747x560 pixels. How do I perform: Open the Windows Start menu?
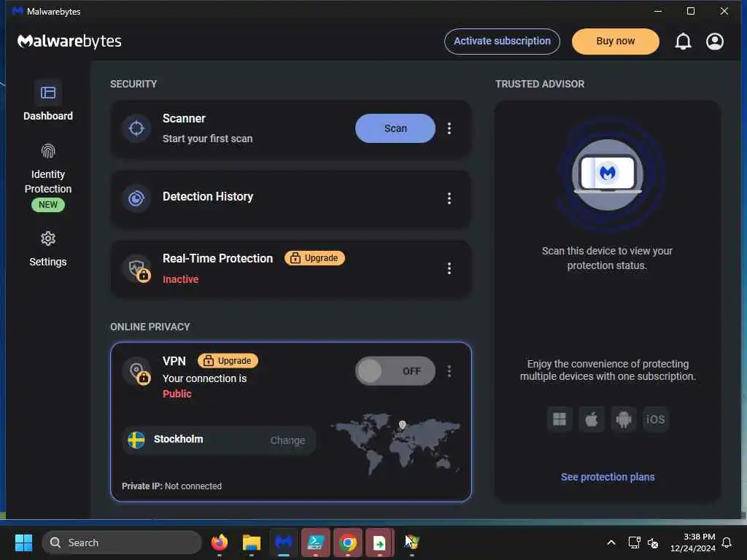[x=23, y=542]
